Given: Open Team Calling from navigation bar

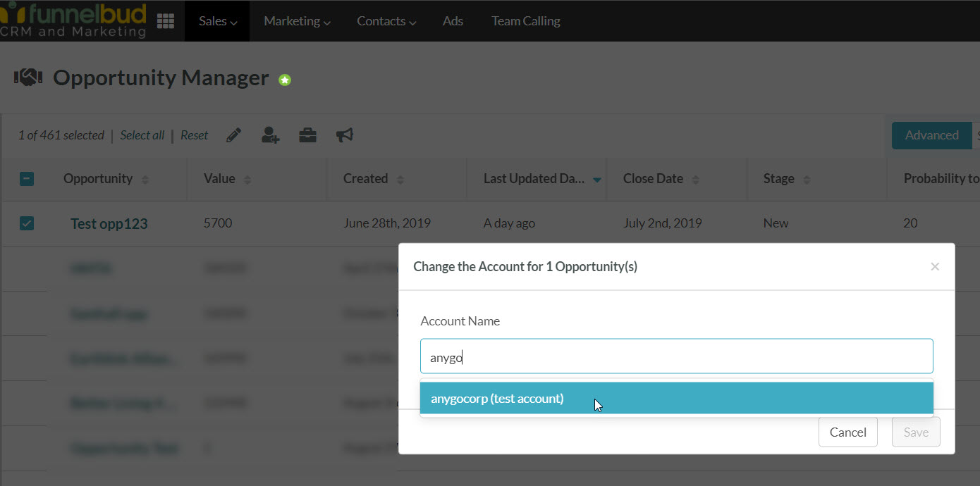Looking at the screenshot, I should pos(526,21).
